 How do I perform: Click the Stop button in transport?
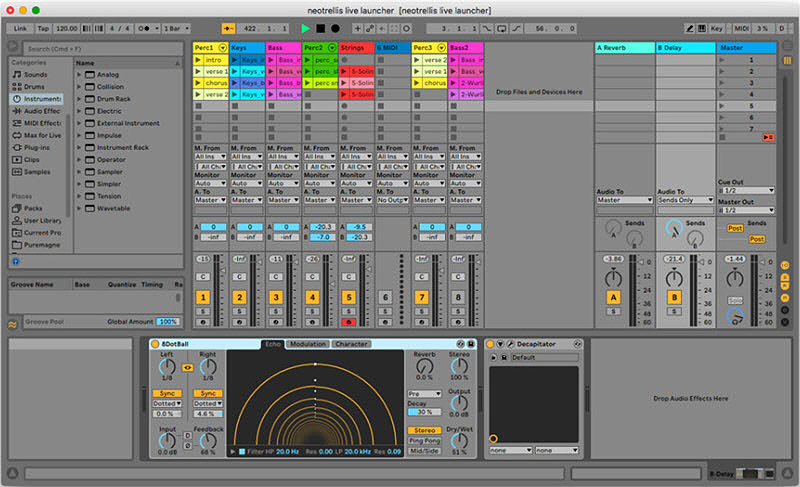(320, 29)
